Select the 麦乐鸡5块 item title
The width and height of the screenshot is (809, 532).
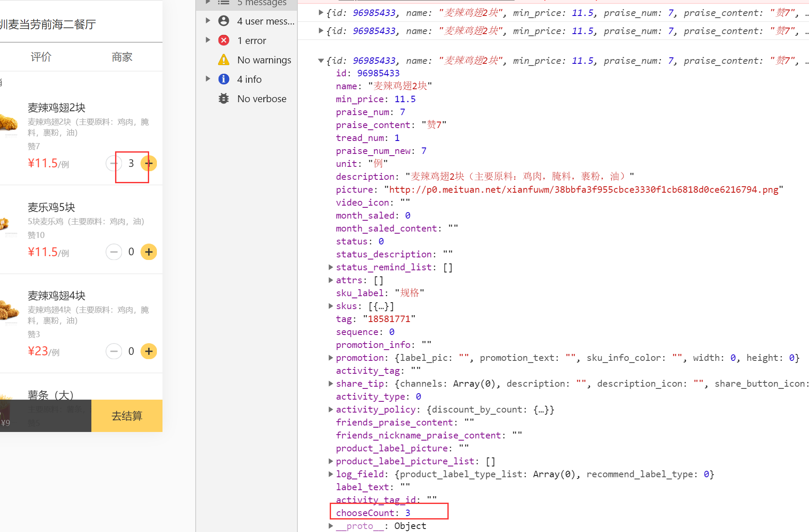(51, 207)
